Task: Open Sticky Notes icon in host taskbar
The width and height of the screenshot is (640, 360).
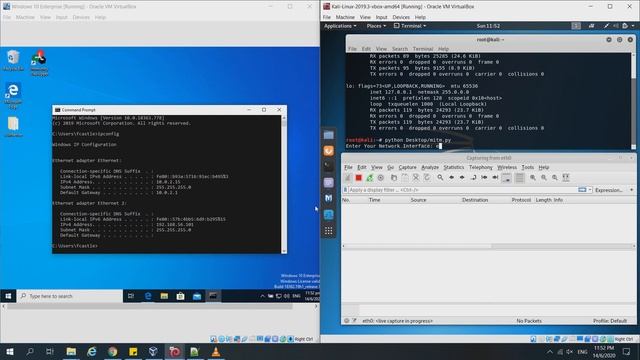Action: (x=133, y=351)
